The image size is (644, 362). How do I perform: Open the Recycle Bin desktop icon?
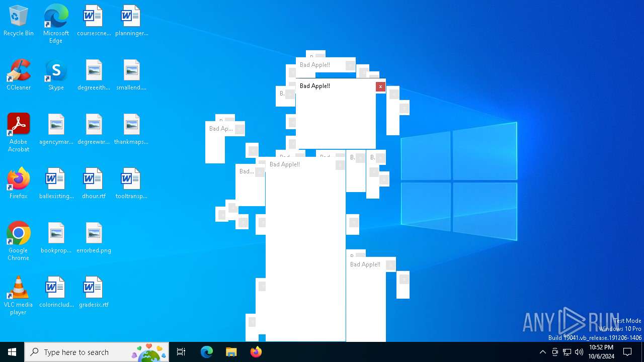point(19,21)
